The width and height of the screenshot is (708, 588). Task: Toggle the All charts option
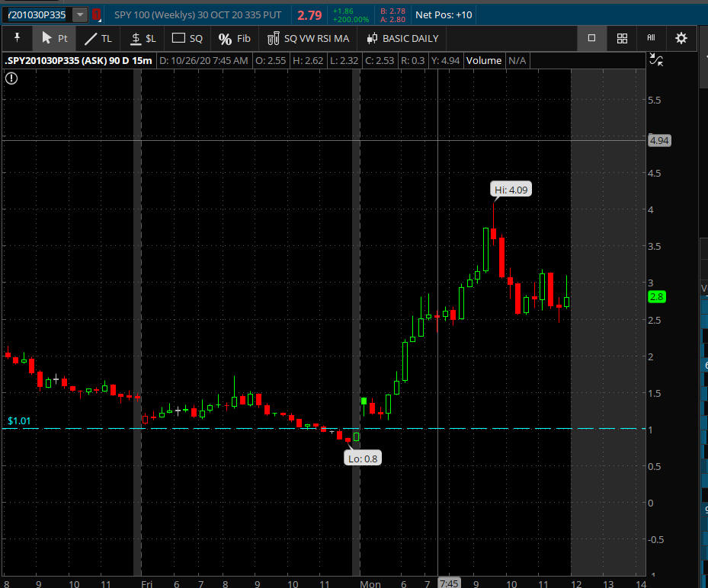(651, 38)
